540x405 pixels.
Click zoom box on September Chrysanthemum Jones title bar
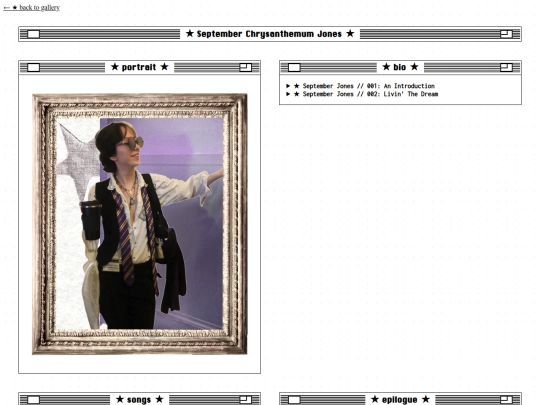[506, 34]
